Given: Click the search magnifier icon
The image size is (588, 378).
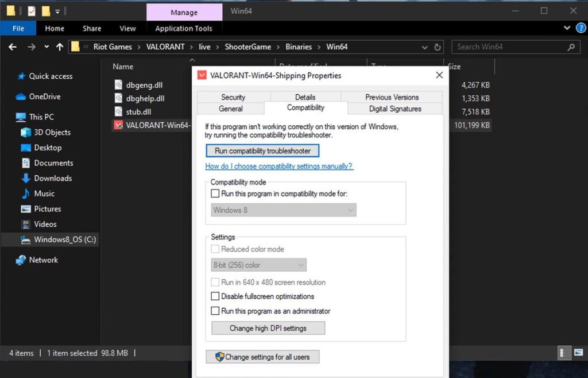Looking at the screenshot, I should pyautogui.click(x=571, y=47).
